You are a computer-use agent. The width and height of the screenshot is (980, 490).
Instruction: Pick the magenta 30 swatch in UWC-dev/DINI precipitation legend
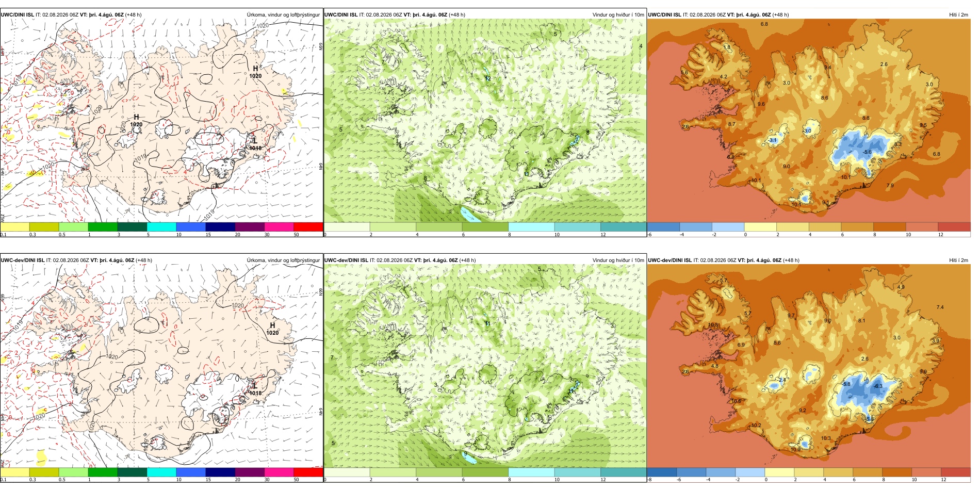(x=279, y=472)
